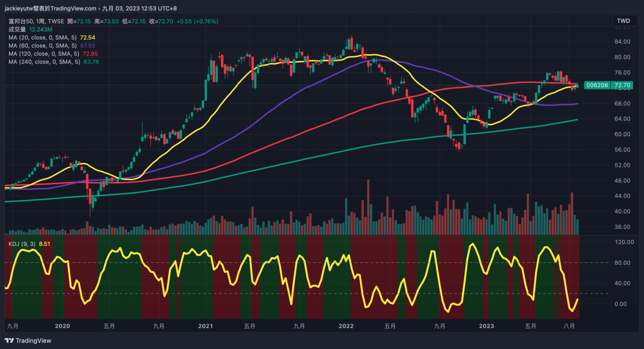The image size is (644, 349).
Task: Click the KDJ value 8.51 in yellow
Action: point(45,244)
